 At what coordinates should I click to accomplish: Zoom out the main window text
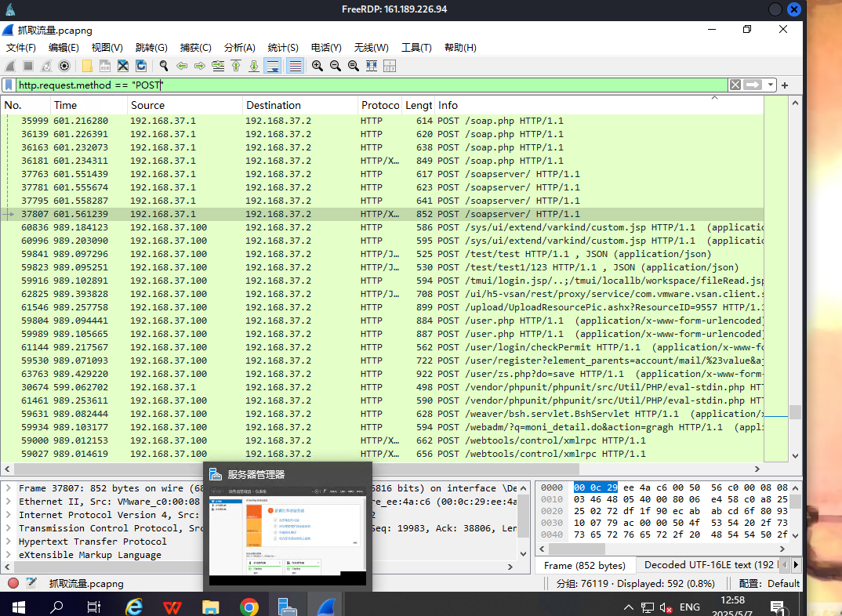[x=336, y=66]
